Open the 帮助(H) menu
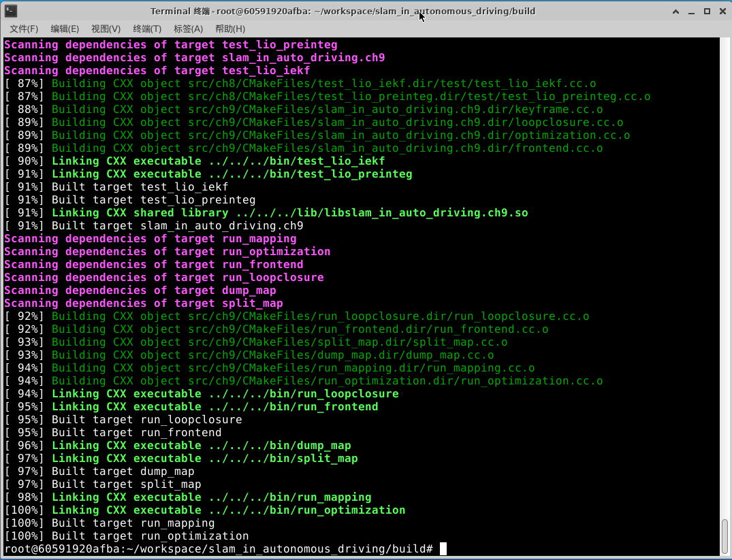Viewport: 732px width, 560px height. coord(229,29)
